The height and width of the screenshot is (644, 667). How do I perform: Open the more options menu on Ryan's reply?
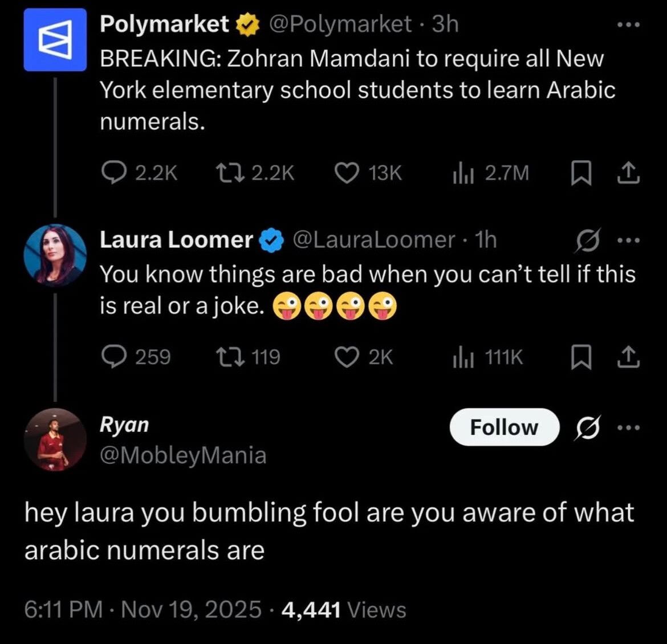pyautogui.click(x=628, y=427)
